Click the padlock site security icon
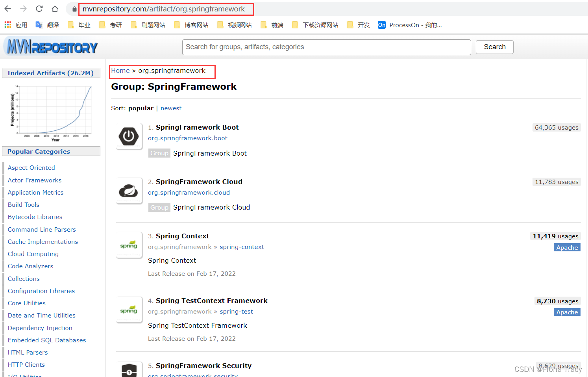 (x=74, y=9)
